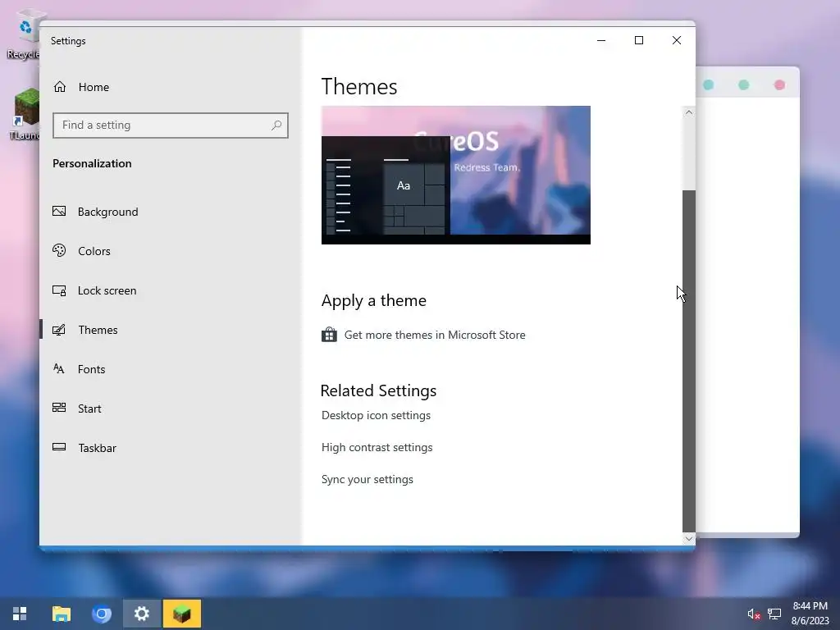Open Minecraft block app on taskbar
Screen dimensions: 840x630
[x=182, y=614]
